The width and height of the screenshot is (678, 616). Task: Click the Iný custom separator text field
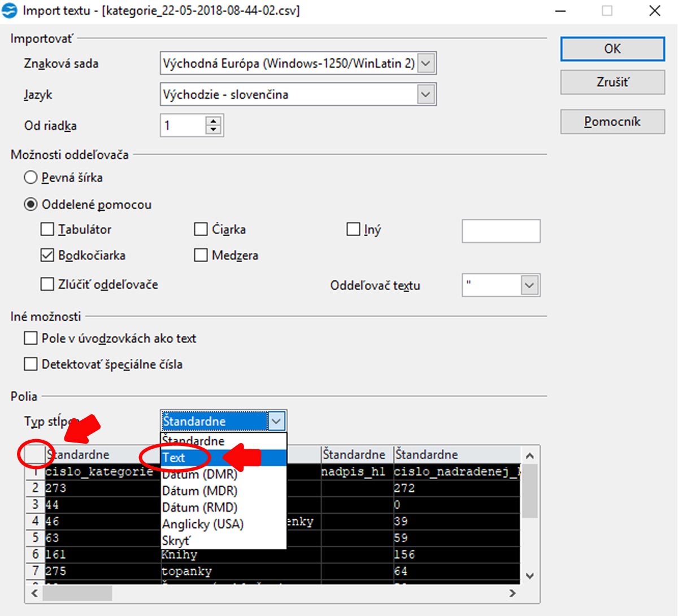pos(501,231)
